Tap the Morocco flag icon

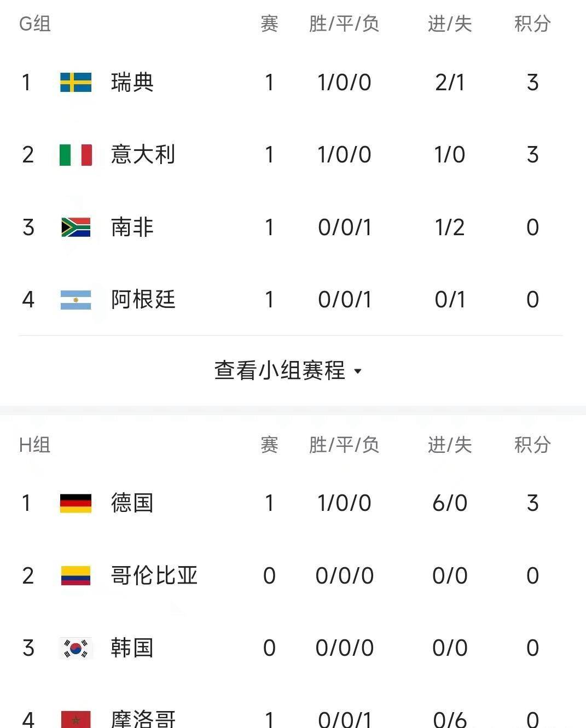point(76,719)
